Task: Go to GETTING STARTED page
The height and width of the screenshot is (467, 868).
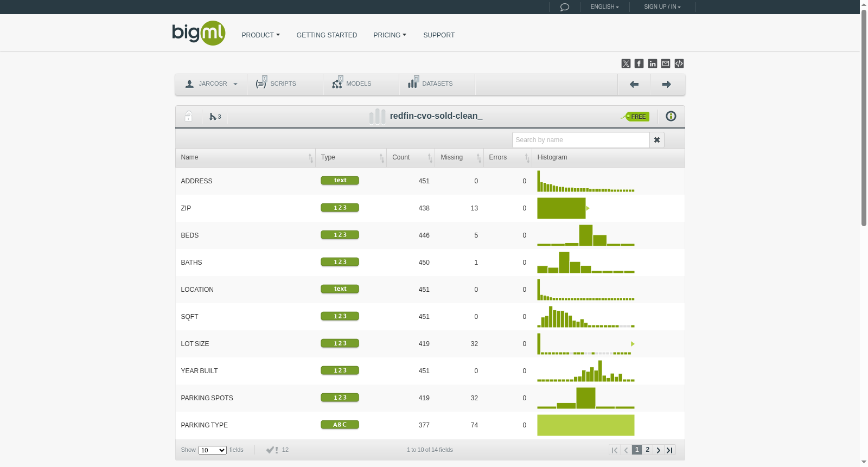Action: click(327, 35)
